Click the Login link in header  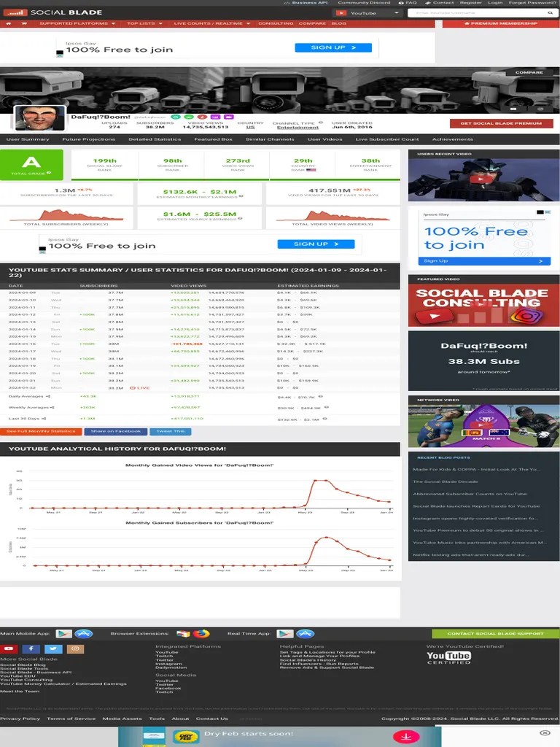tap(495, 3)
